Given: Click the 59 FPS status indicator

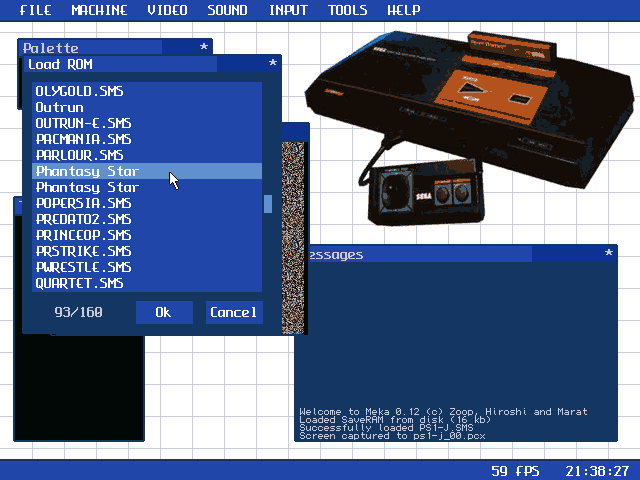Looking at the screenshot, I should pyautogui.click(x=515, y=471).
